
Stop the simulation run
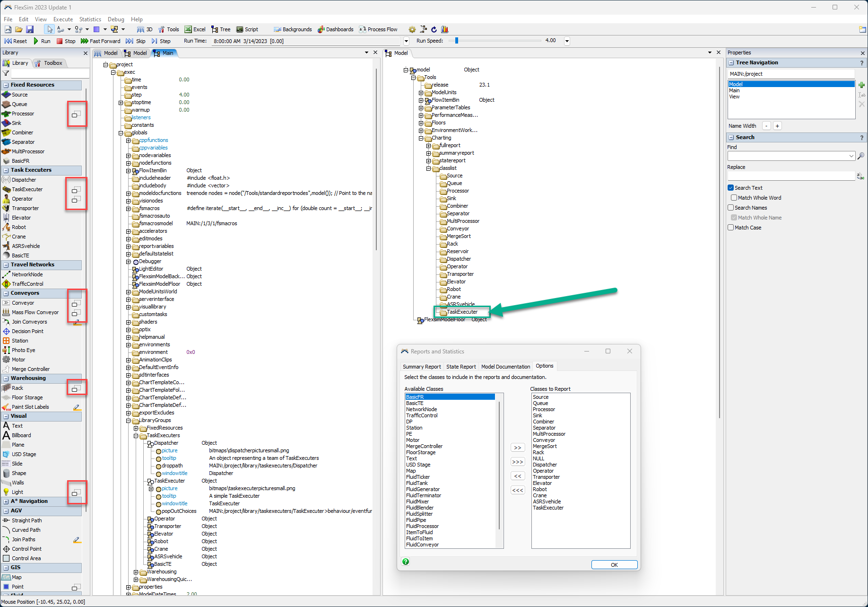[66, 41]
